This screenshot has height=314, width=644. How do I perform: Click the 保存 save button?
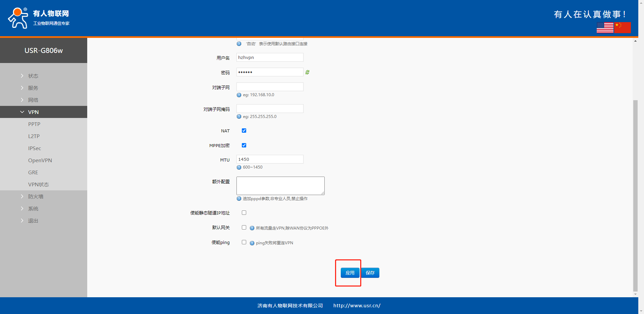[370, 273]
